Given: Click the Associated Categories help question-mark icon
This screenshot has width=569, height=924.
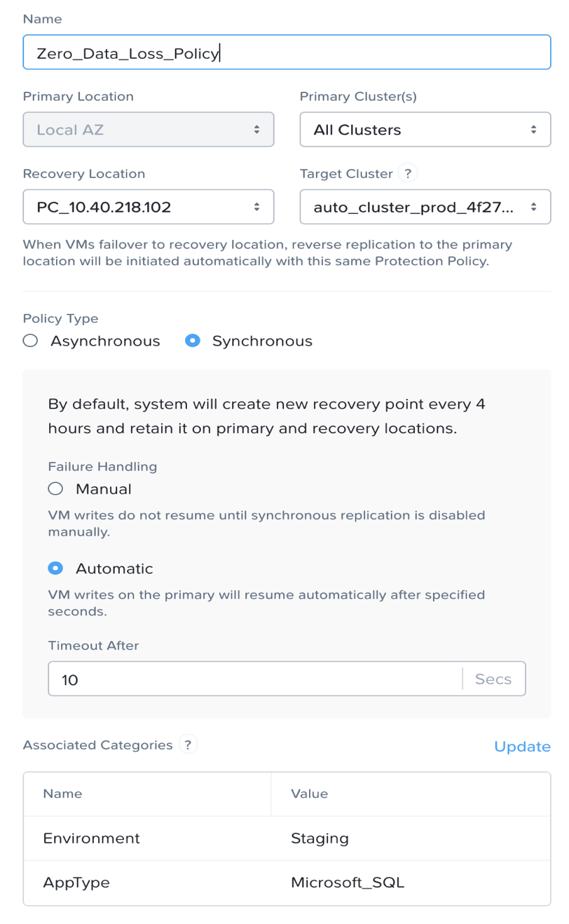Looking at the screenshot, I should click(188, 745).
